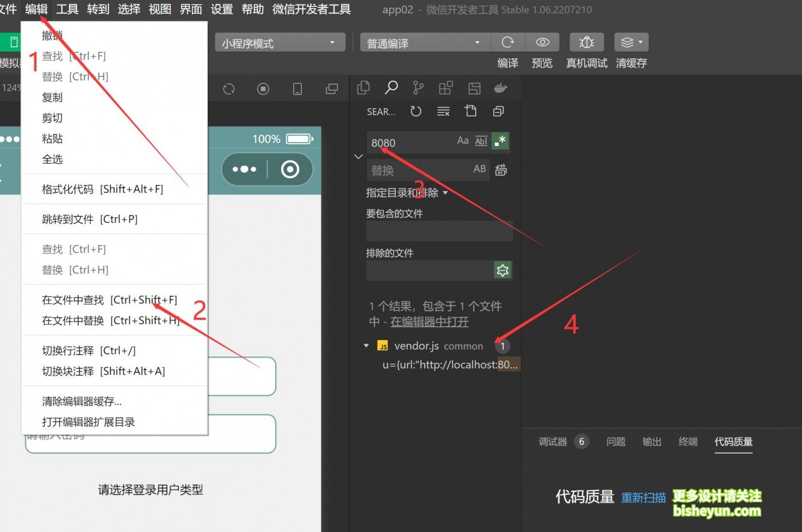Clear search results list icon
The height and width of the screenshot is (532, 802).
[x=443, y=112]
